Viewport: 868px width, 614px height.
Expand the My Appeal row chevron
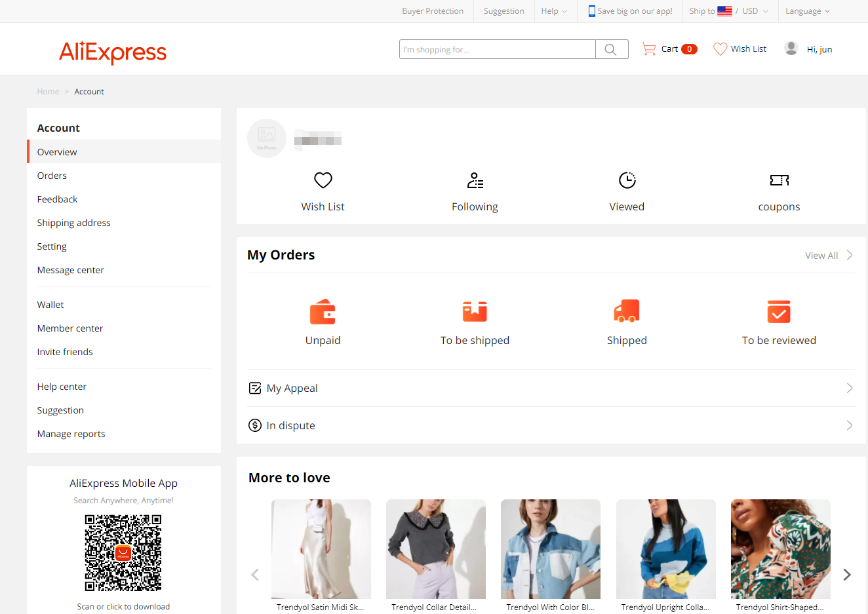(850, 388)
